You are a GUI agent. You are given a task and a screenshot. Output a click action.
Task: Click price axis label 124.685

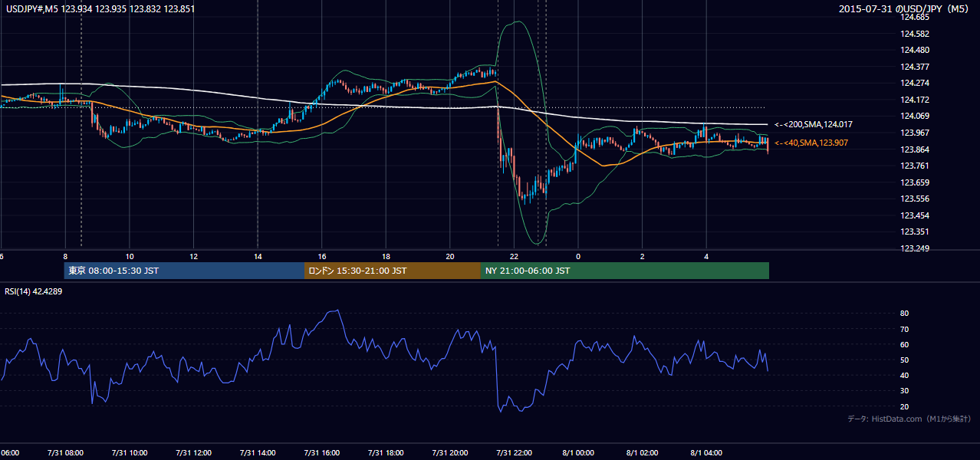point(916,17)
